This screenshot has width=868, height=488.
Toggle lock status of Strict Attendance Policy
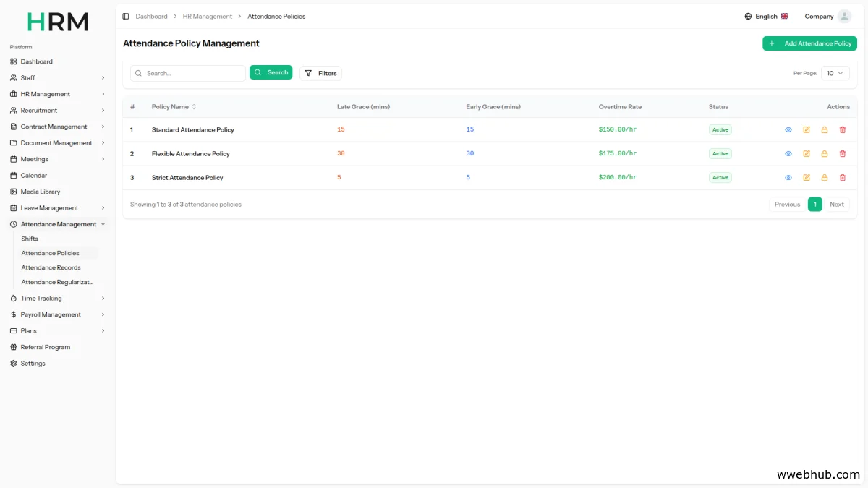pos(825,178)
